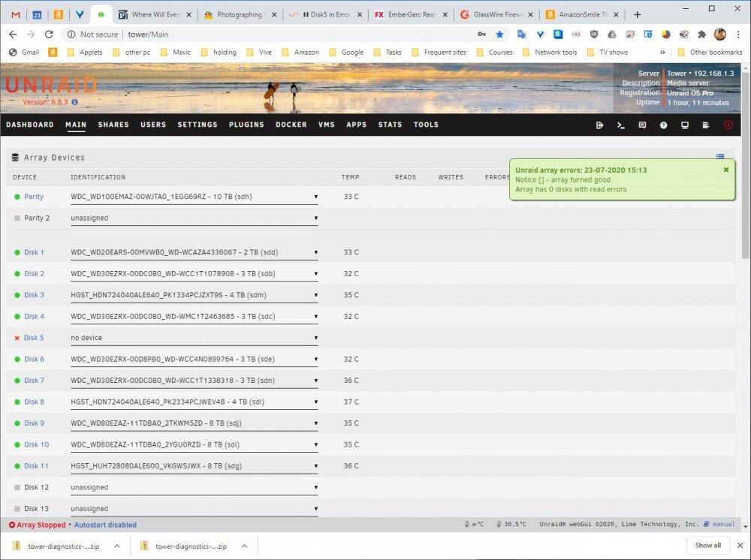Viewport: 751px width, 560px height.
Task: Click the blue S extension icon
Action: tap(558, 35)
